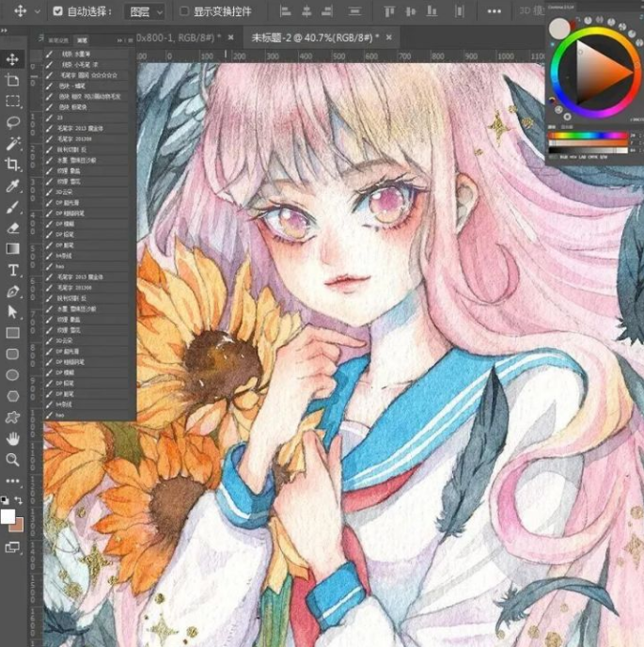Click align vertical centers in options bar
Screen dimensions: 644x647
411,11
